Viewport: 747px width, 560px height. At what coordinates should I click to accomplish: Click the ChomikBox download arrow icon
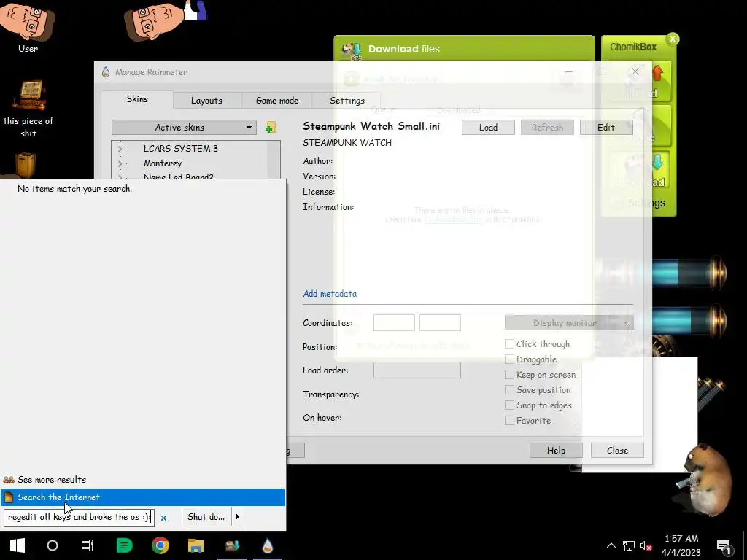pos(657,162)
